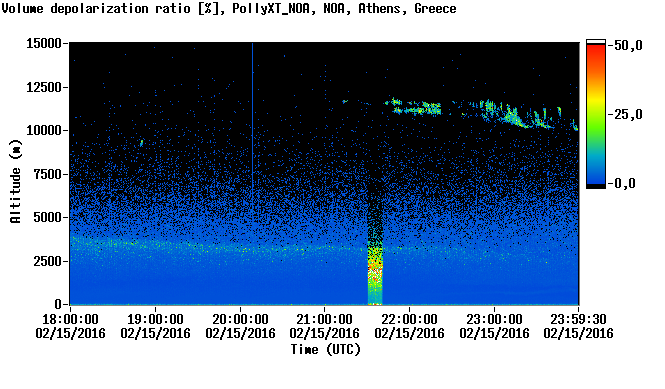Click the 10000 altitude tick label

click(x=44, y=130)
